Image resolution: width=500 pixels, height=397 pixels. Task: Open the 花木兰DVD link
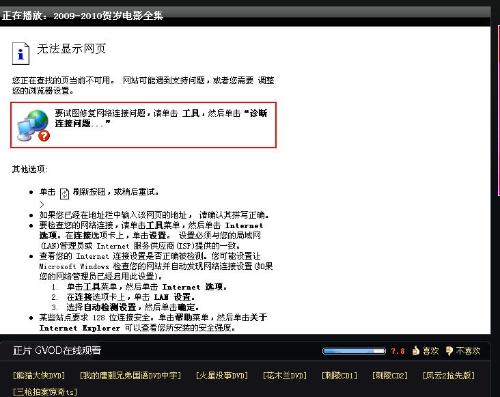click(285, 376)
